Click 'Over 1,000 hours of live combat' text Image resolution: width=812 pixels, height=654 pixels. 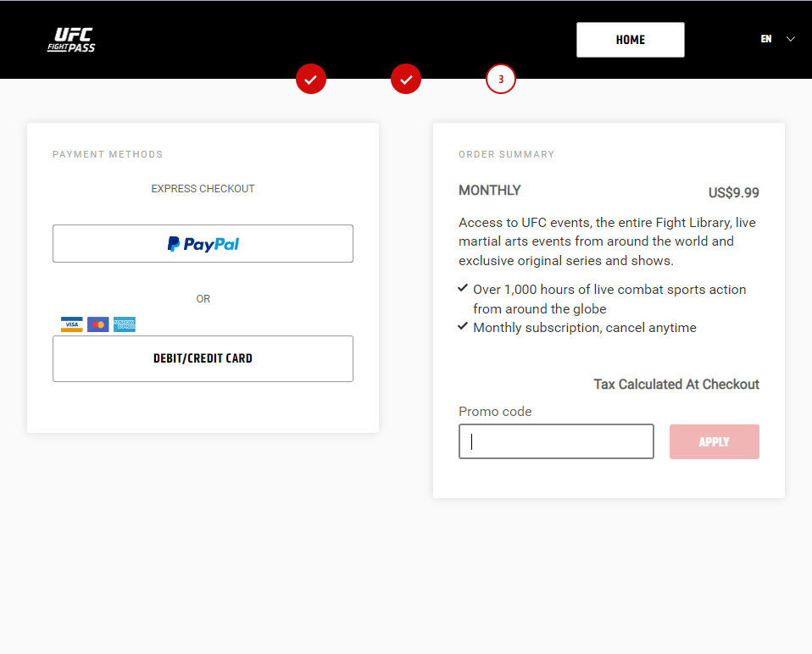click(609, 299)
